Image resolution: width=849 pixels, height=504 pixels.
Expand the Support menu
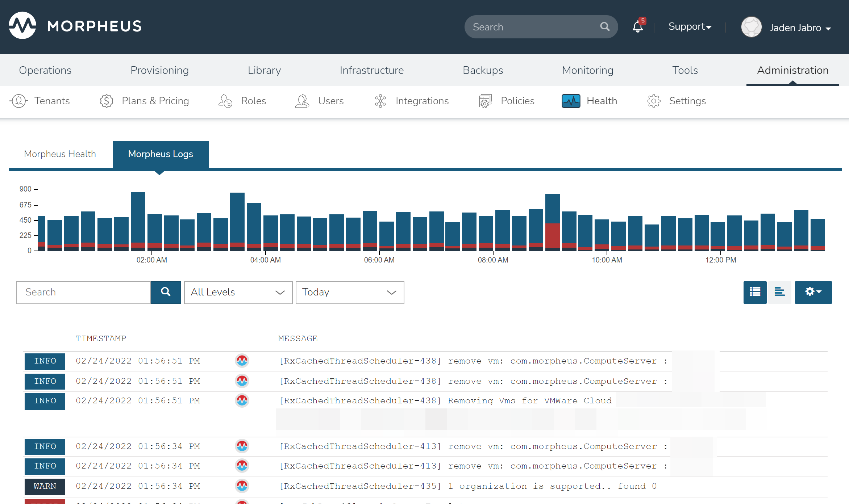(x=689, y=26)
